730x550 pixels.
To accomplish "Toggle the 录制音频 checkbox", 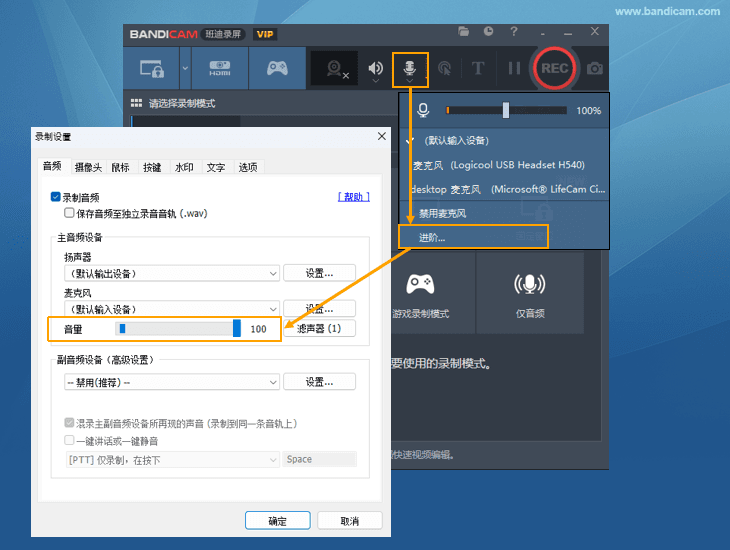I will tap(55, 197).
